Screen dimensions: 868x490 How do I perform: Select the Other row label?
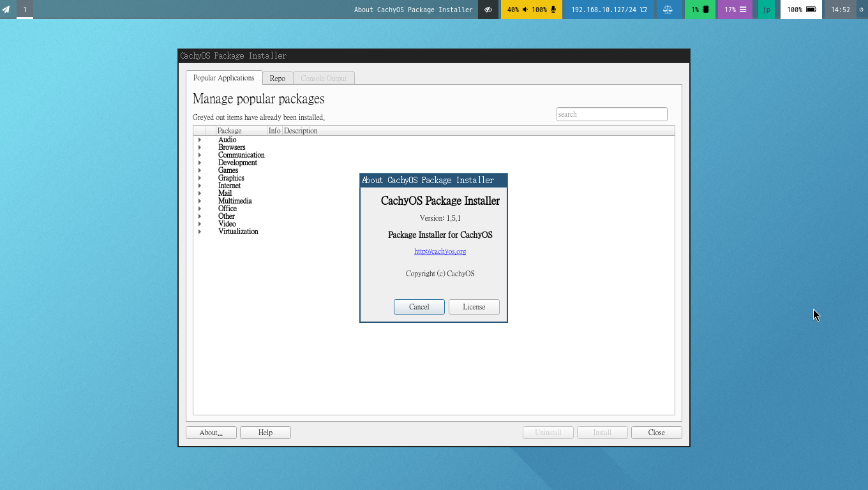click(227, 216)
